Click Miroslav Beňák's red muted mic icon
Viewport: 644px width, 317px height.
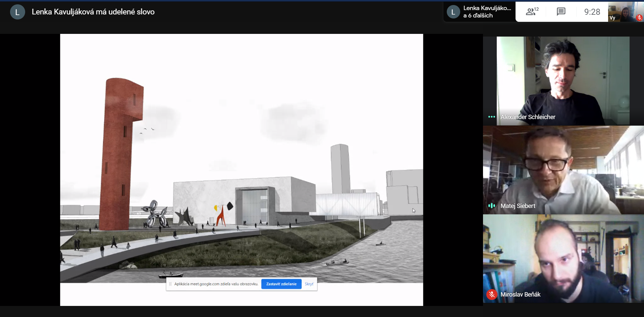[x=492, y=295]
